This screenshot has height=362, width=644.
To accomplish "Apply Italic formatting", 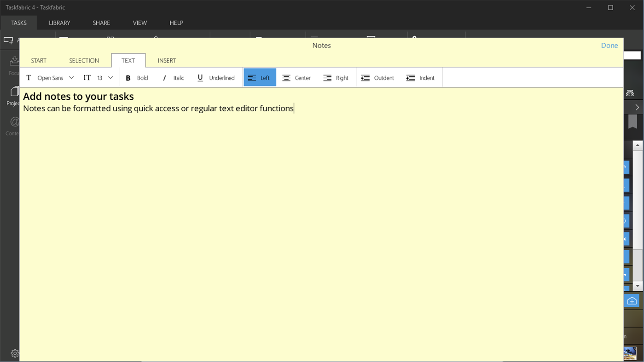I will [x=173, y=77].
